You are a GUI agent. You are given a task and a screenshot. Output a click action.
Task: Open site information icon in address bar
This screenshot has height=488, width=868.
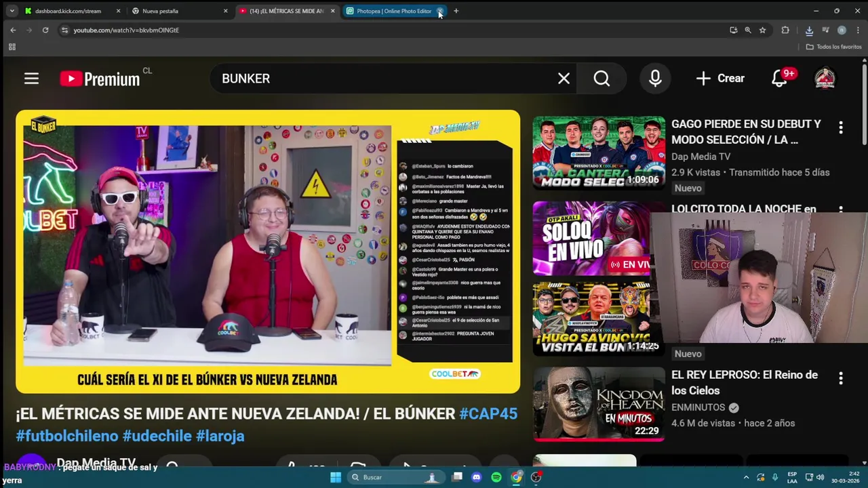pyautogui.click(x=64, y=30)
